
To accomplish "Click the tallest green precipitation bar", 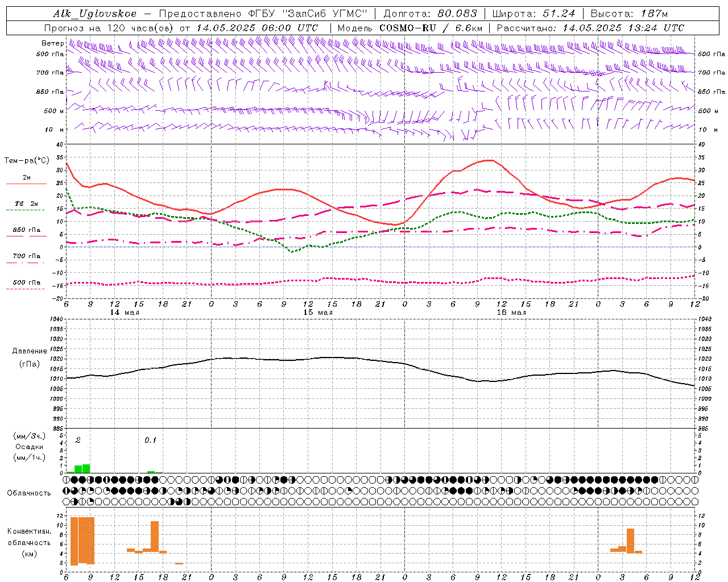I will click(86, 468).
